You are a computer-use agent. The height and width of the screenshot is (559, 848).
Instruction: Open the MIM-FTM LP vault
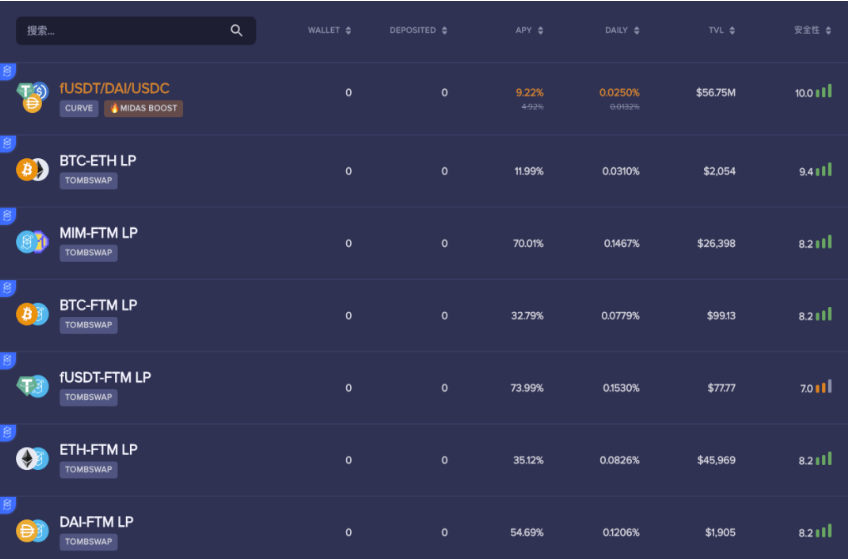point(98,233)
